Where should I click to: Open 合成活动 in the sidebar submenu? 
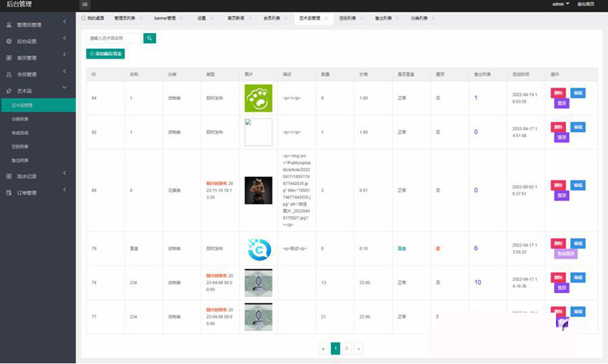[x=20, y=132]
